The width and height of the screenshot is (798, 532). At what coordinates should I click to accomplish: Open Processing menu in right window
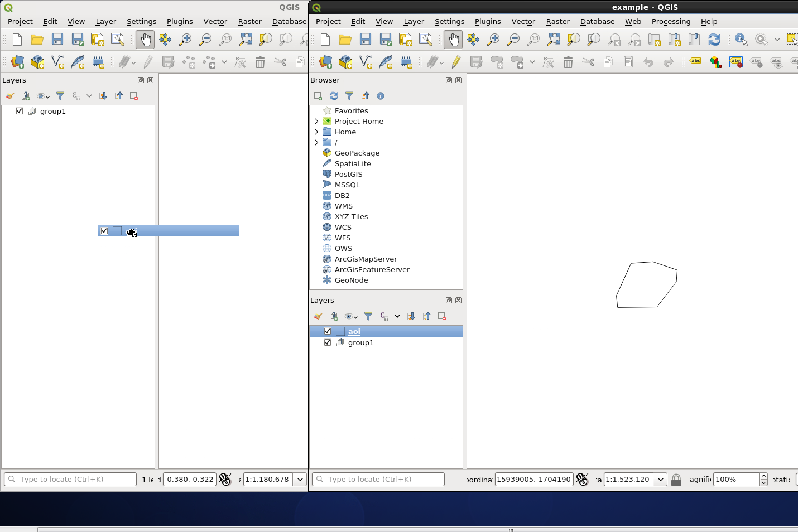(671, 21)
